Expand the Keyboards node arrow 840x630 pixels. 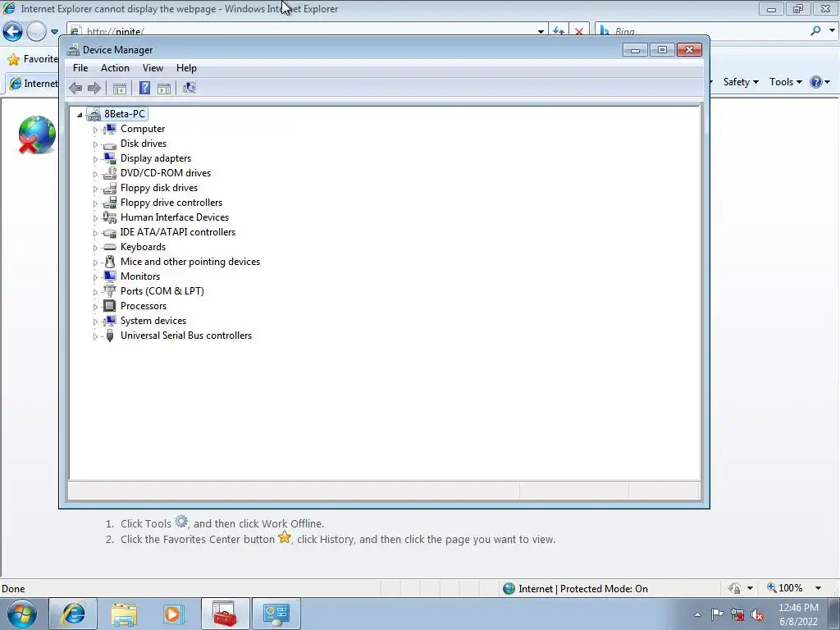coord(95,248)
